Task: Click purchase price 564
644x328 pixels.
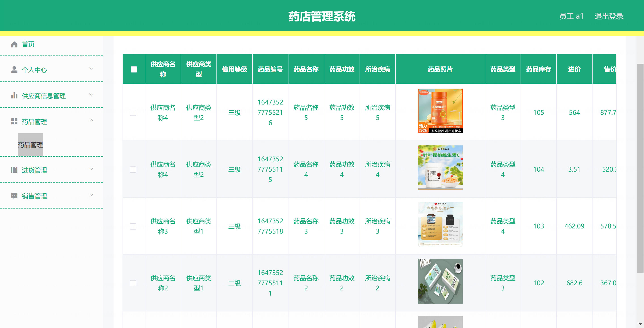Action: (574, 113)
